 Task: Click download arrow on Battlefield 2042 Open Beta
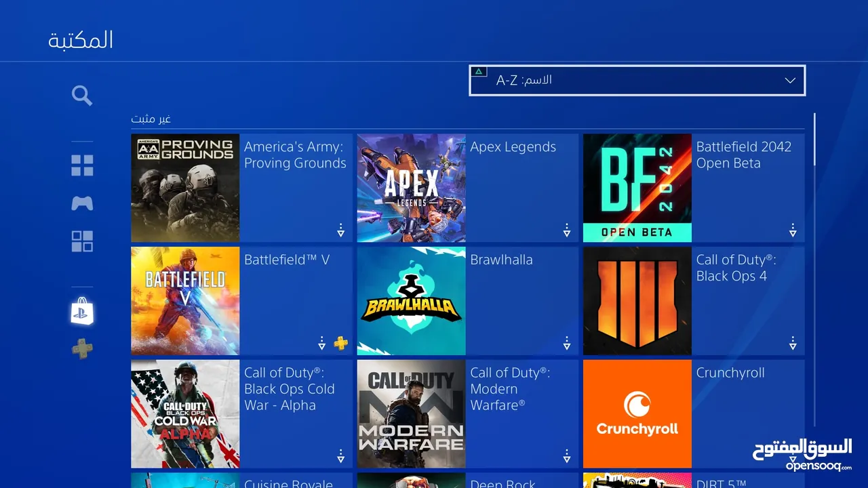[792, 230]
